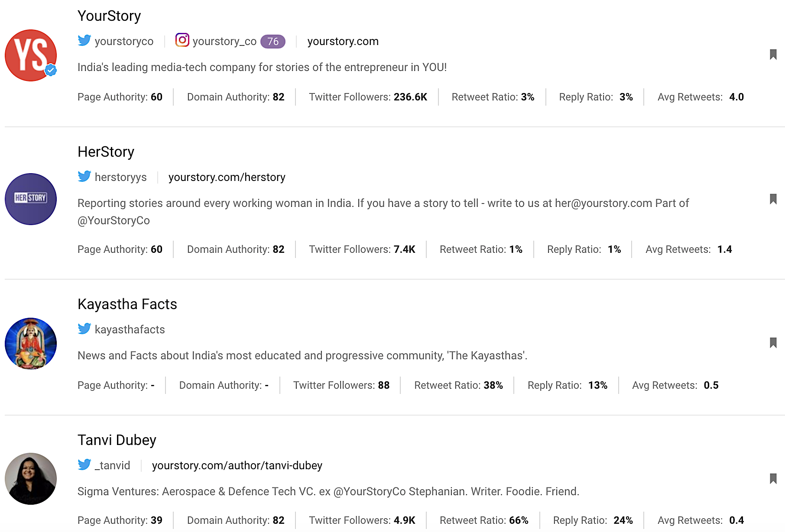
Task: Bookmark Tanvi Dubey's profile
Action: (773, 479)
